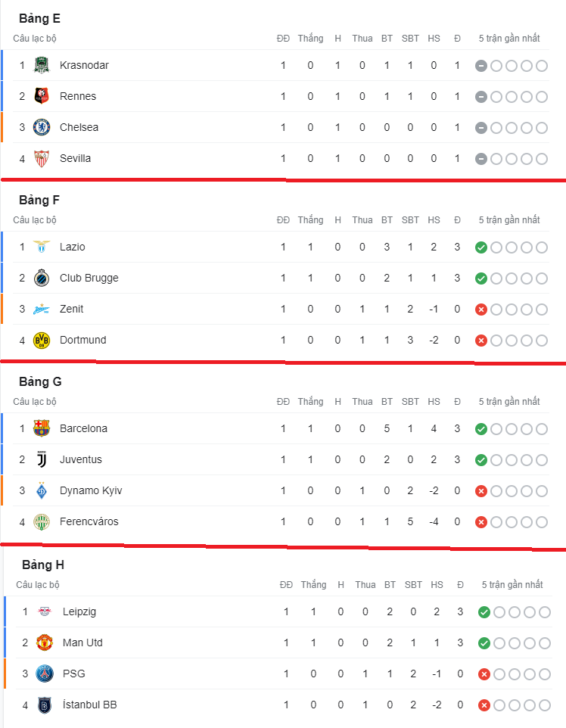Click Sevilla's grey draw result indicator
This screenshot has width=566, height=728.
(x=481, y=159)
